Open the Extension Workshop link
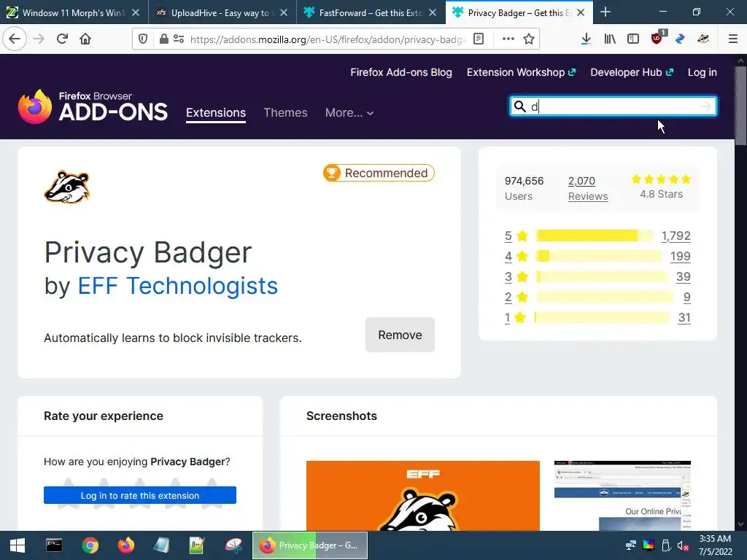The width and height of the screenshot is (747, 560). 521,72
